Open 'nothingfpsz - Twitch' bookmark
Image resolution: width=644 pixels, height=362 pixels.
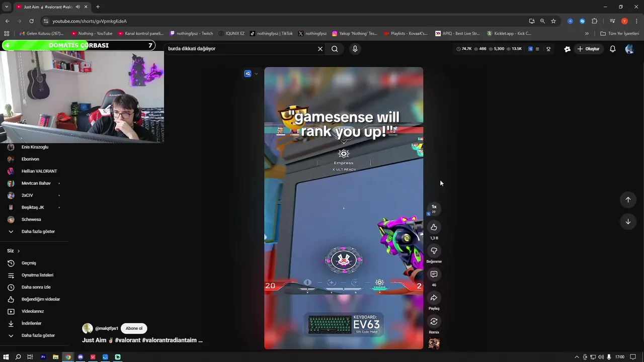point(191,34)
